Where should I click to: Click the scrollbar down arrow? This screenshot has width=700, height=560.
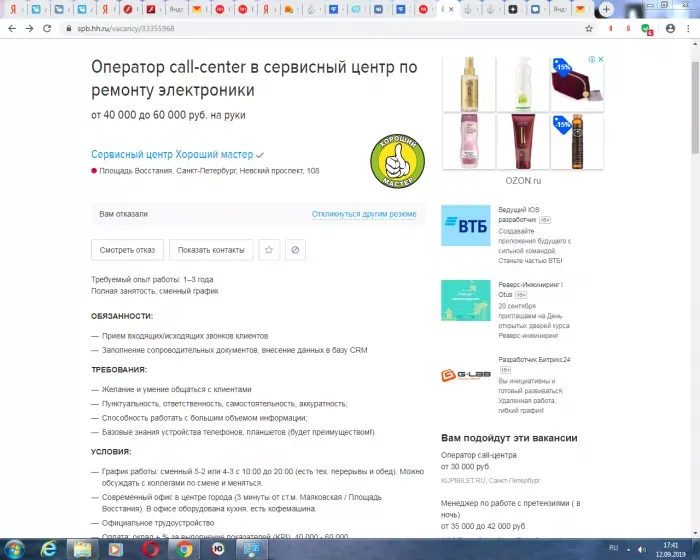point(695,533)
